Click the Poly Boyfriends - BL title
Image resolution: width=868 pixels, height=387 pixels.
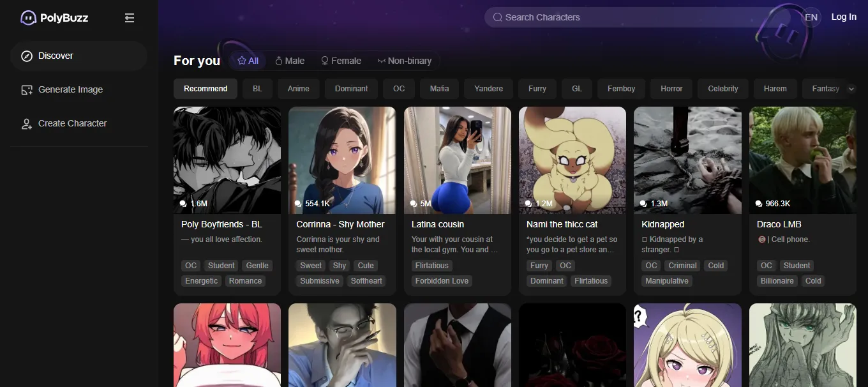(221, 224)
